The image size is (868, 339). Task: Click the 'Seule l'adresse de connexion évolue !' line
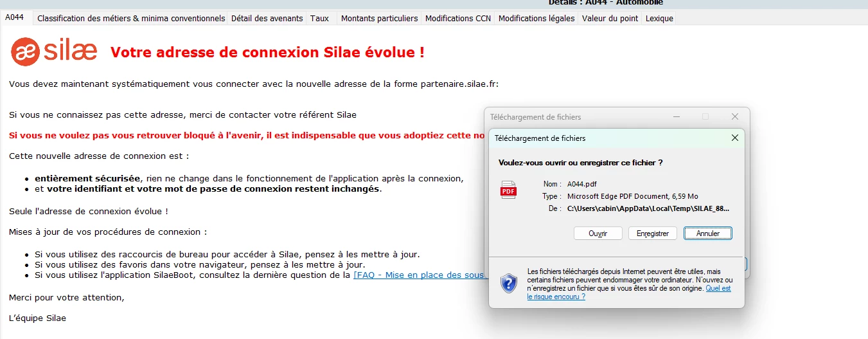pyautogui.click(x=89, y=211)
